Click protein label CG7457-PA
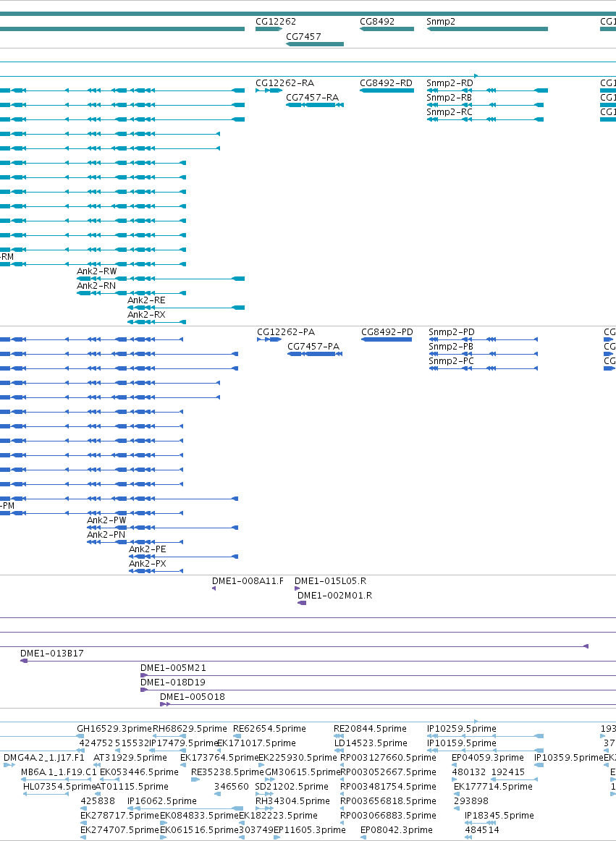The height and width of the screenshot is (841, 616). (x=313, y=347)
